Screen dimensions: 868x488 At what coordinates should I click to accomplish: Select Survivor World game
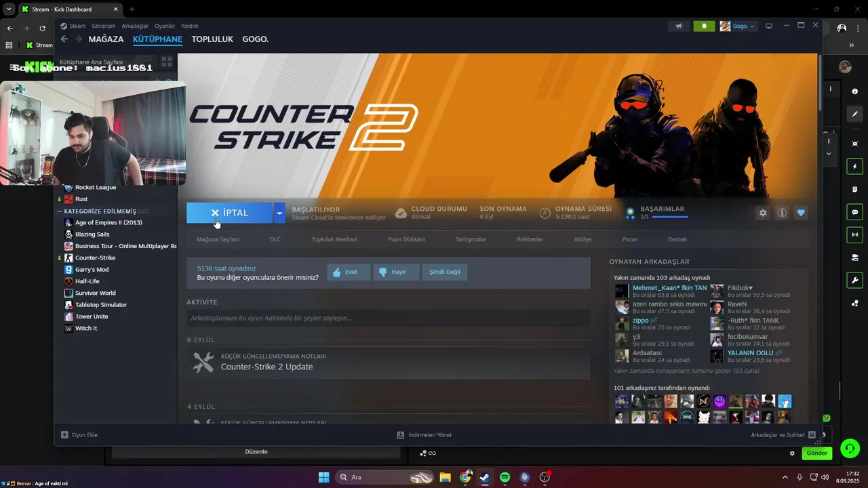[95, 293]
